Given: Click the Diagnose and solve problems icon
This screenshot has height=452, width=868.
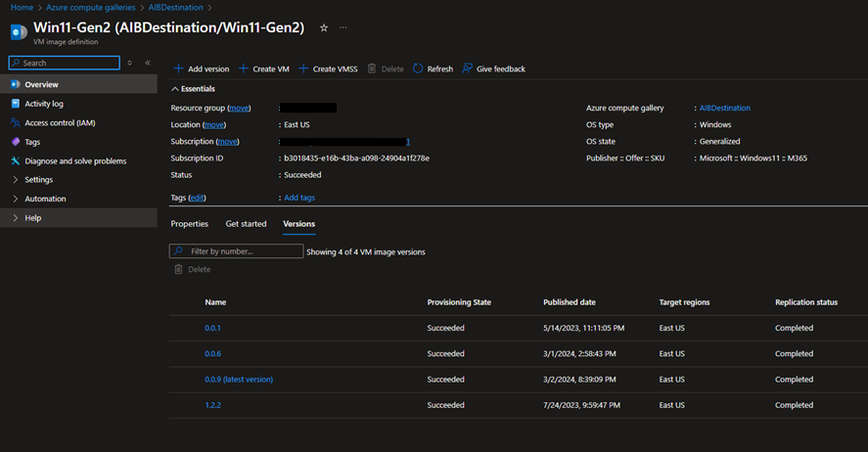Looking at the screenshot, I should pyautogui.click(x=16, y=161).
